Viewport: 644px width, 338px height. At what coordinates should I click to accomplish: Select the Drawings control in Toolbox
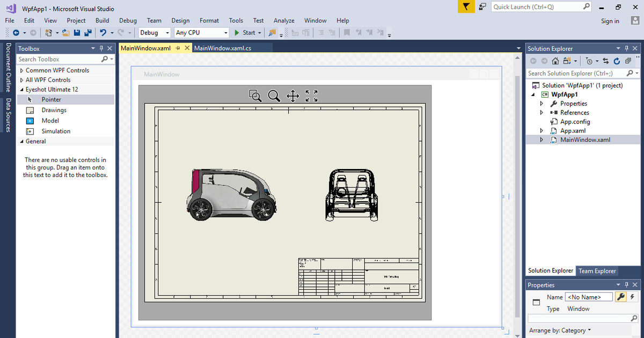pyautogui.click(x=54, y=110)
